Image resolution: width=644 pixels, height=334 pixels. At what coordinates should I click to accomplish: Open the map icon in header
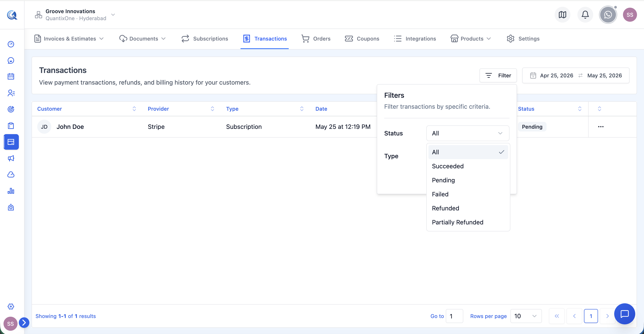point(562,15)
